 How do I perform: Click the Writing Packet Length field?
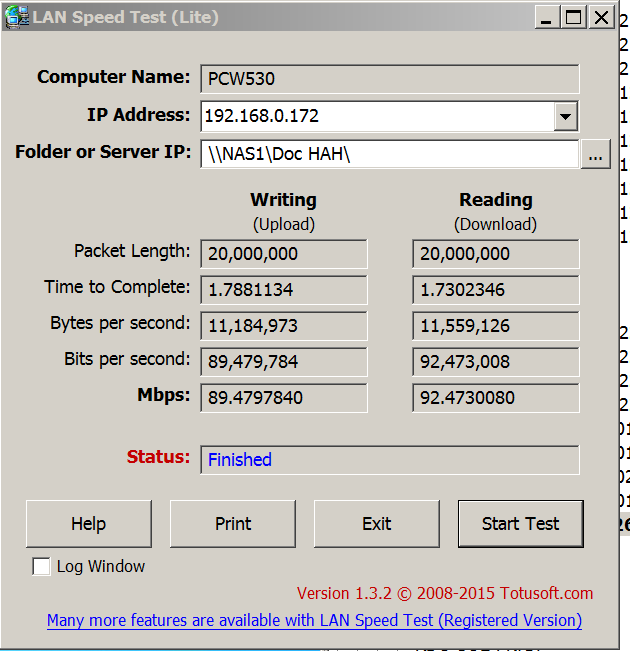coord(283,254)
